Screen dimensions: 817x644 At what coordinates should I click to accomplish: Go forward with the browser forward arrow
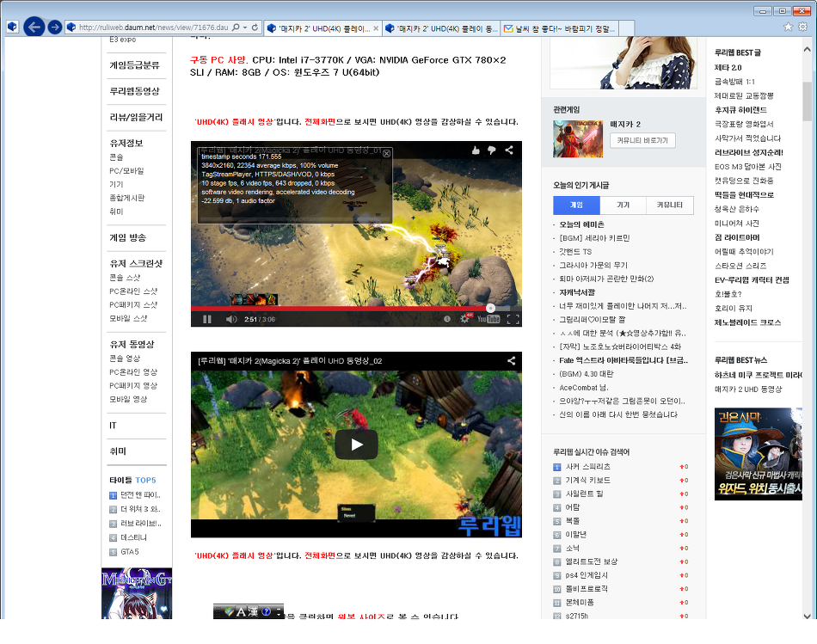pos(54,28)
